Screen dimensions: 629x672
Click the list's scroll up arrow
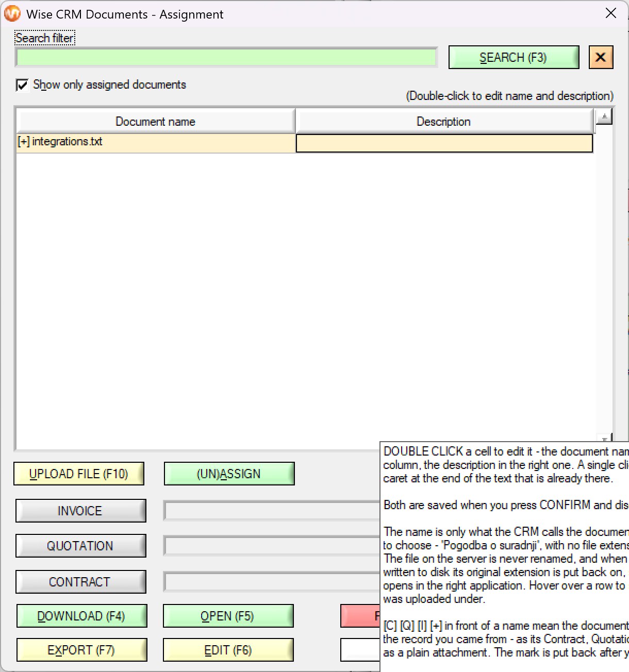point(604,117)
